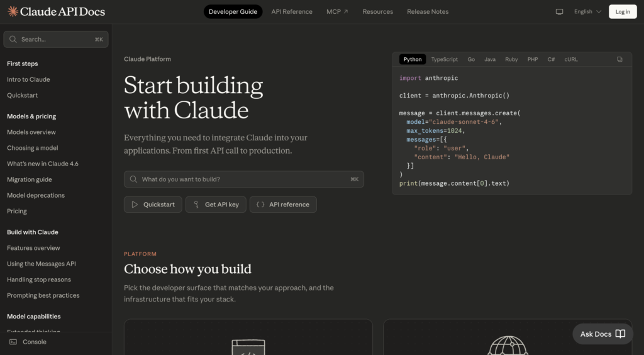
Task: Open the Release Notes nav item
Action: [428, 11]
